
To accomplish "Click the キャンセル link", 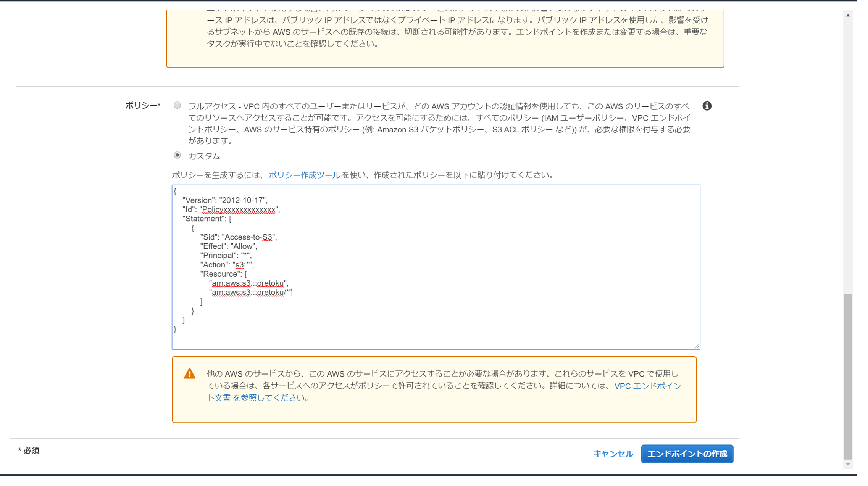I will click(613, 454).
